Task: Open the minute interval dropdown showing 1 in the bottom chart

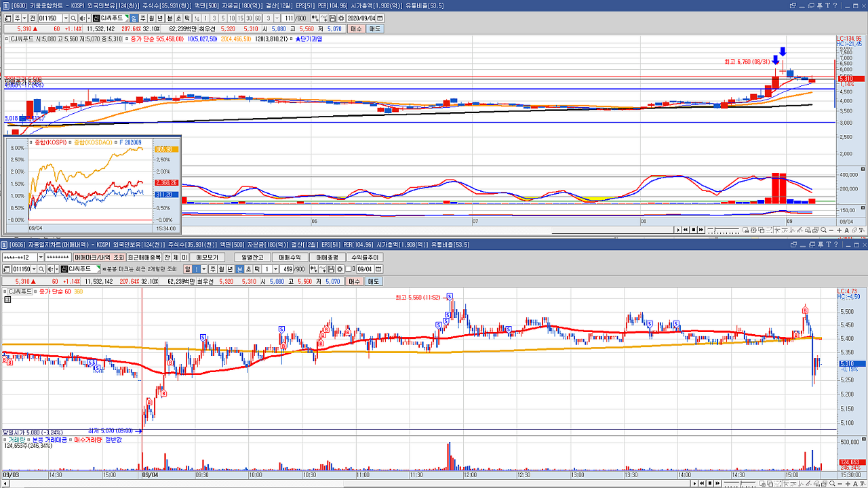Action: coord(275,270)
